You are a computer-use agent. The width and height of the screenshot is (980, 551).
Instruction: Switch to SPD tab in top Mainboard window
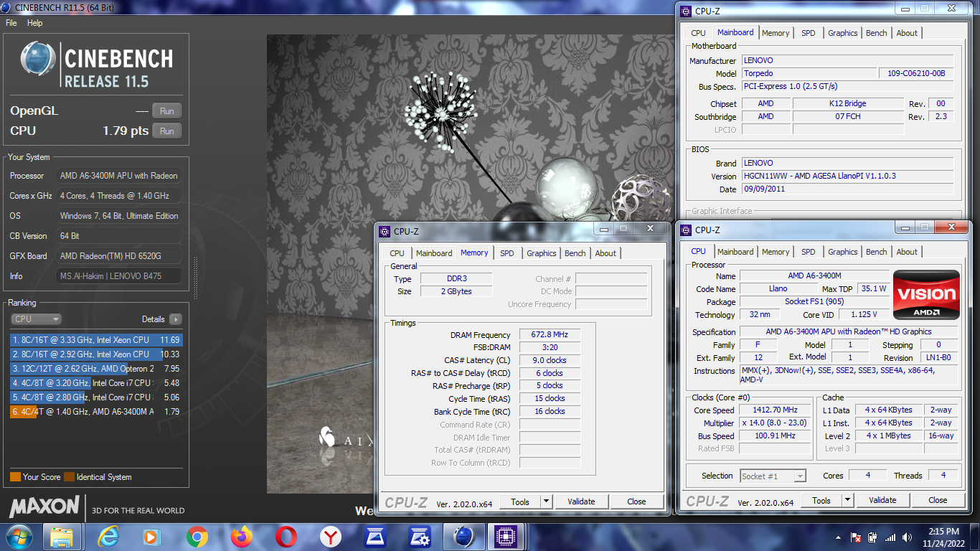(x=809, y=33)
